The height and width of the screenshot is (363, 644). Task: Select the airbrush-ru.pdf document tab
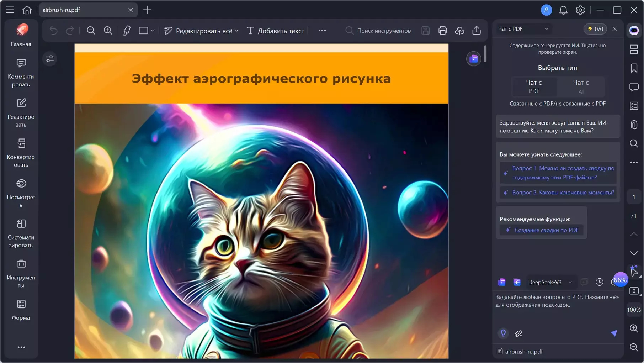tap(83, 10)
